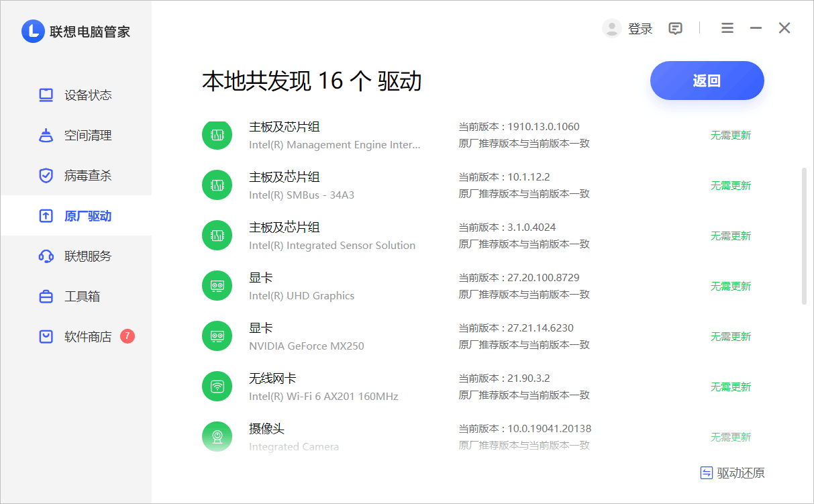Viewport: 814px width, 504px height.
Task: Click 无需更新 for Integrated Sensor Solution row
Action: (731, 236)
